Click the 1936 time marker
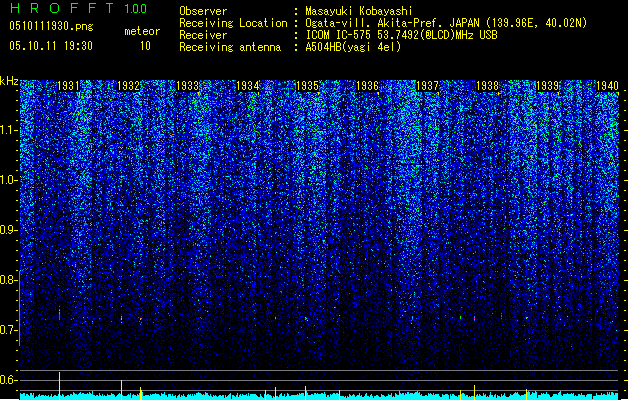 (367, 86)
